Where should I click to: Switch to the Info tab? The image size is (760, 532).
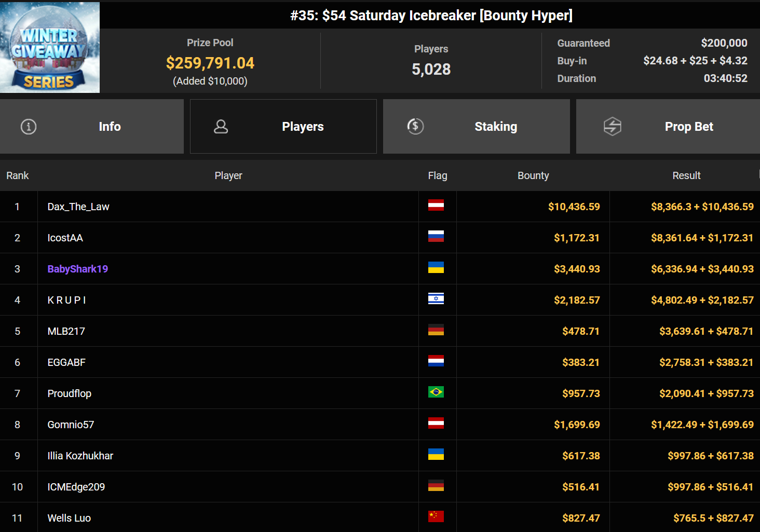coord(110,127)
